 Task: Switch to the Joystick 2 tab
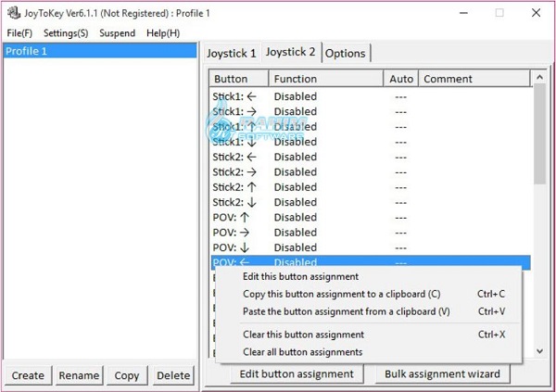[291, 52]
